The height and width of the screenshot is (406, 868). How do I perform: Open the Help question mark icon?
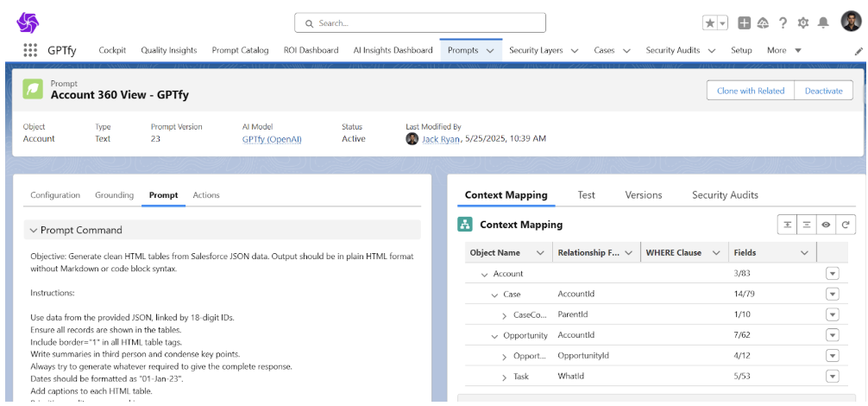[783, 22]
